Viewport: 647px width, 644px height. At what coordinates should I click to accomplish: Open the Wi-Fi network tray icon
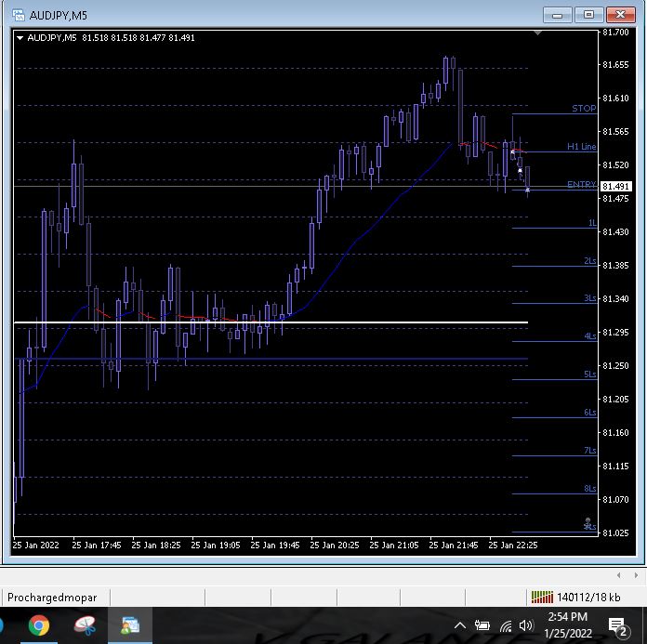tap(506, 626)
